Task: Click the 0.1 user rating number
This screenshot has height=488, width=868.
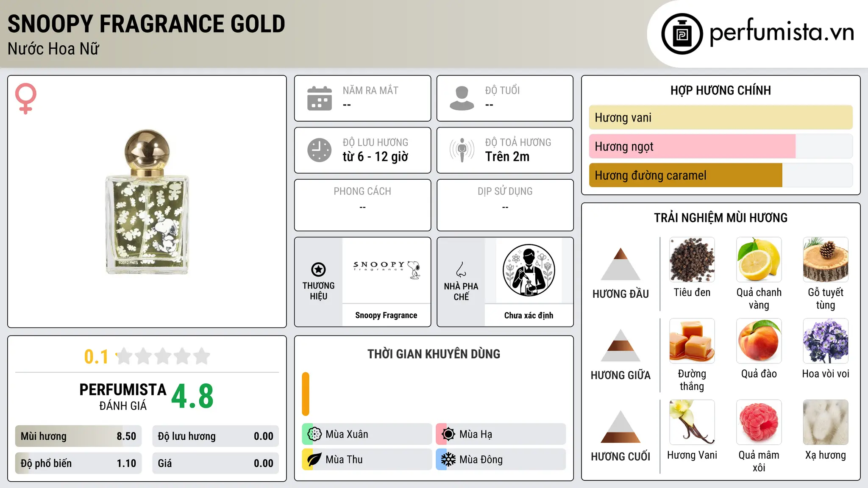Action: (x=96, y=357)
